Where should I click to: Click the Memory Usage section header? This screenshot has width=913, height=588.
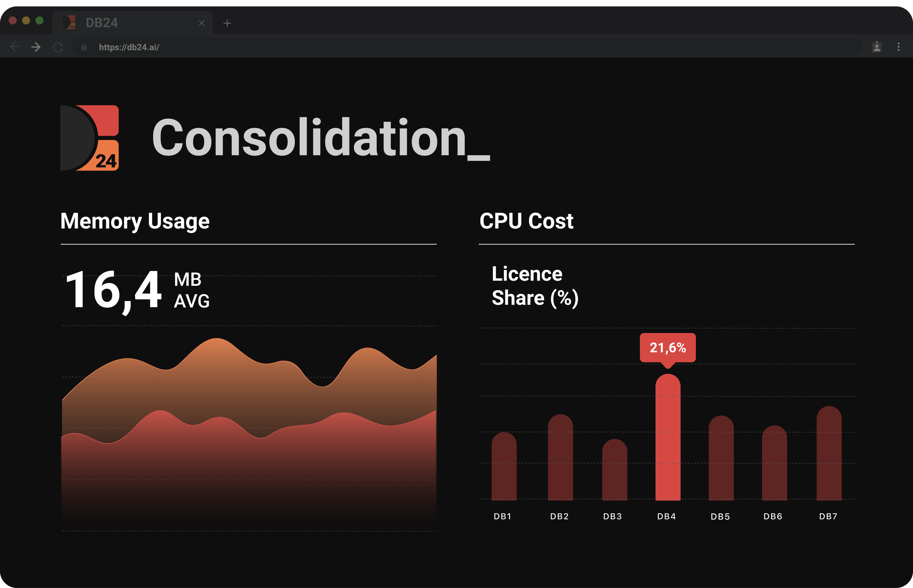[x=135, y=221]
